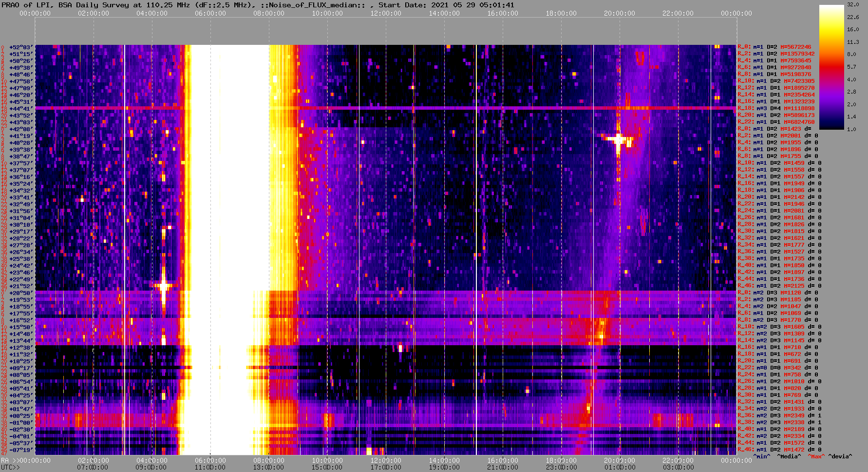868x472 pixels.
Task: Click the row stats reading M=2125
Action: tap(779, 286)
